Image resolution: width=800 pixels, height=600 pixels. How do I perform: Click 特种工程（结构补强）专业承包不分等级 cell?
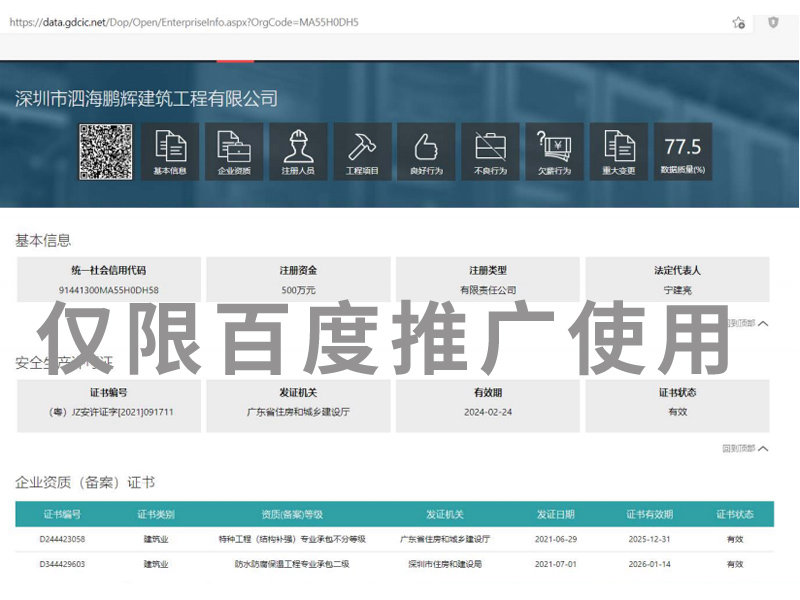tap(292, 539)
